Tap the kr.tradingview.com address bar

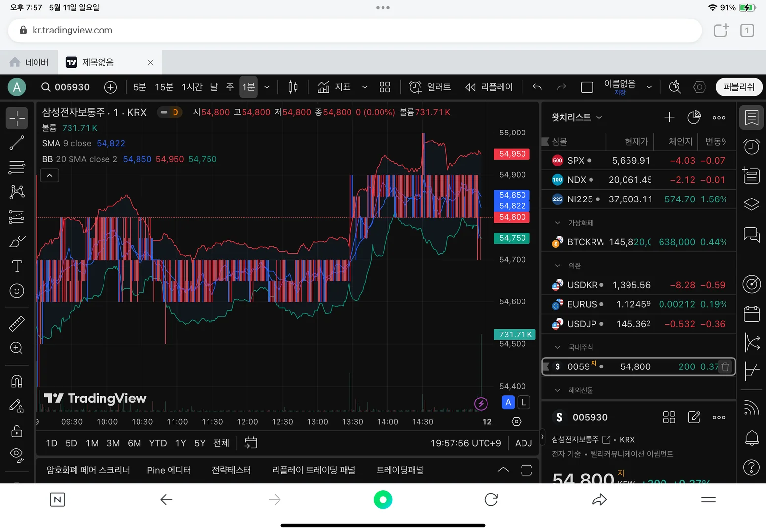pos(355,31)
